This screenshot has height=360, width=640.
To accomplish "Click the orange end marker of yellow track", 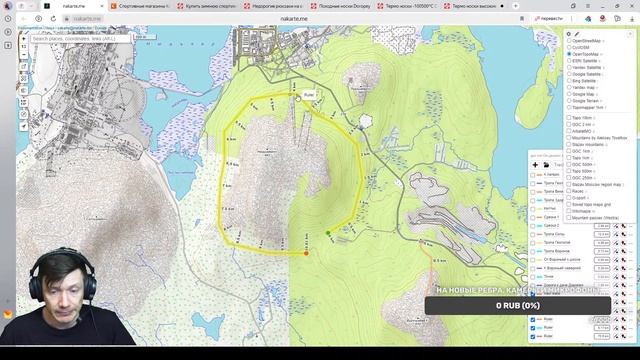I will click(x=306, y=253).
